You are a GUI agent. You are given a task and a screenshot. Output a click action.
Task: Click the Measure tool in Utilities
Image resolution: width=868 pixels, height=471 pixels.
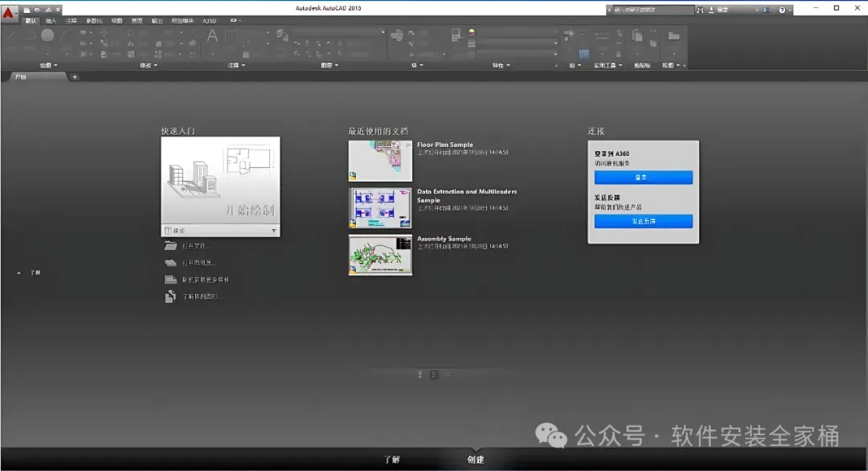[x=601, y=35]
